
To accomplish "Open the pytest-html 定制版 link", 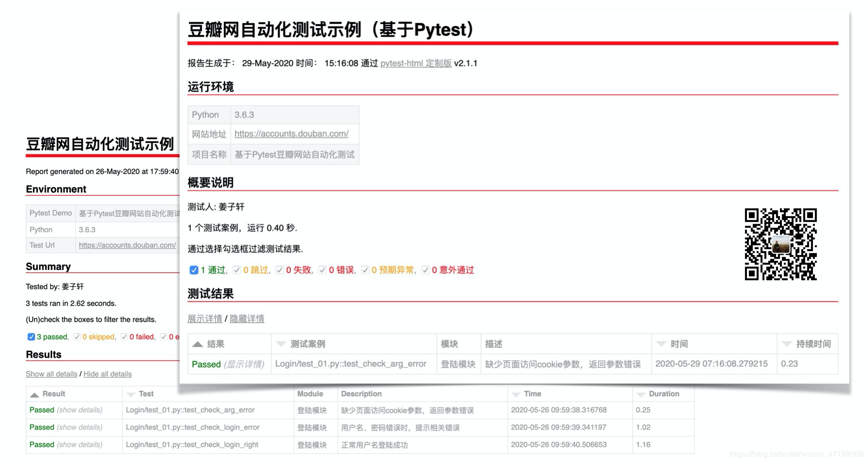I will 416,63.
